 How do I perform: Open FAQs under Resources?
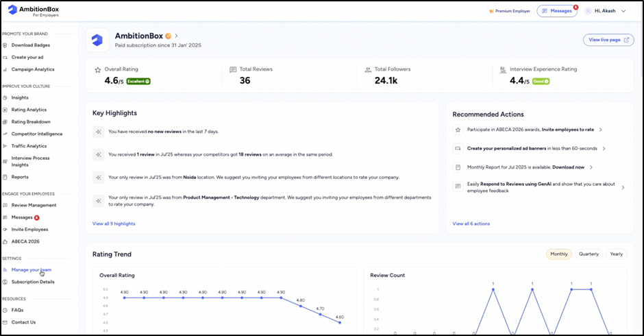(x=17, y=310)
